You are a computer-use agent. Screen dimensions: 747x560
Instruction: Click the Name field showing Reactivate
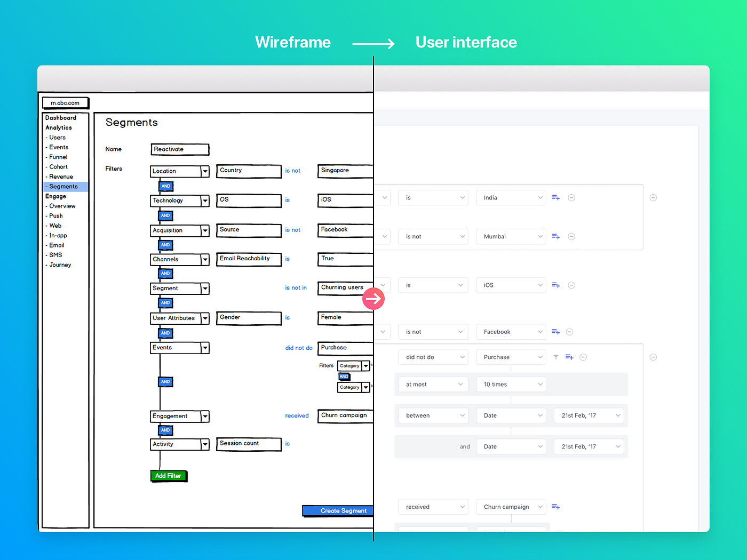pyautogui.click(x=179, y=149)
